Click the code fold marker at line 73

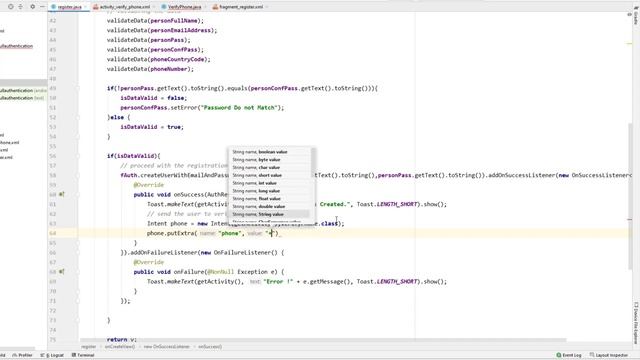coord(77,320)
